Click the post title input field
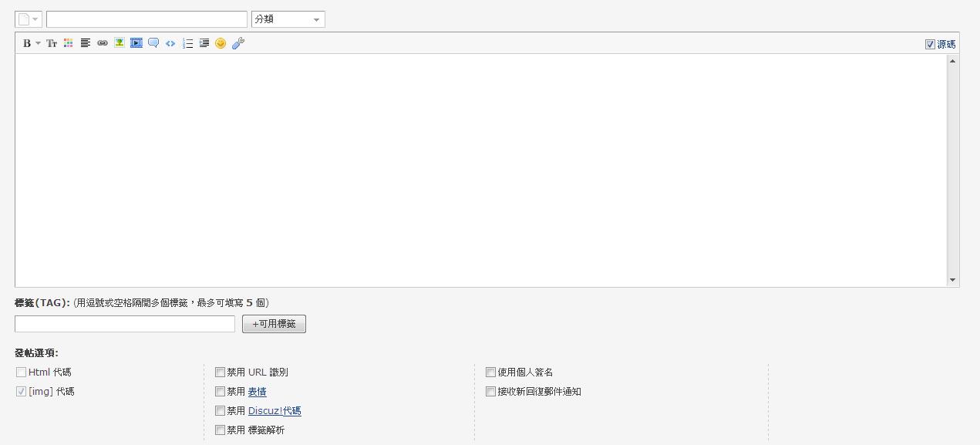This screenshot has width=980, height=445. click(x=146, y=19)
